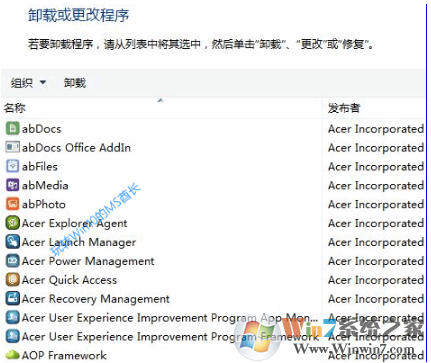
Task: Select Acer Launch Manager name
Action: click(79, 243)
